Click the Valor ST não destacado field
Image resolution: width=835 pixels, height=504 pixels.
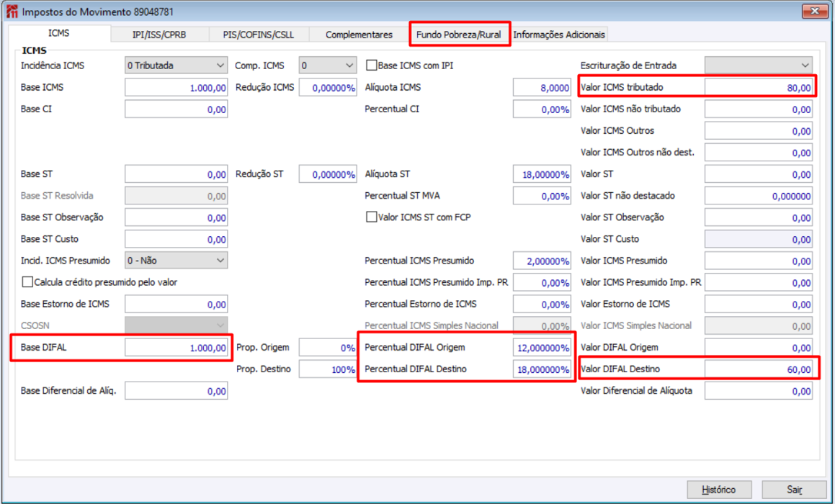[759, 196]
